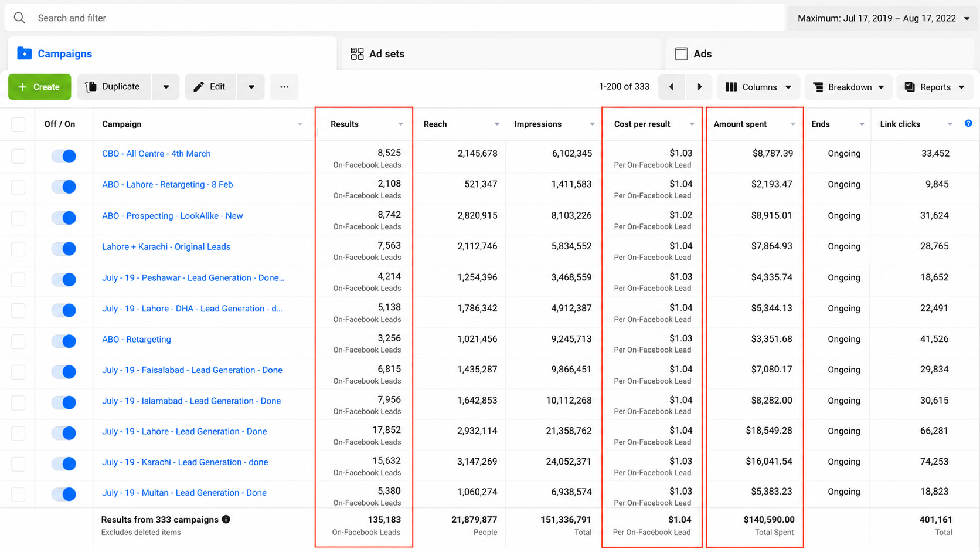The height and width of the screenshot is (552, 980).
Task: Check the select-all campaigns header checkbox
Action: point(18,124)
